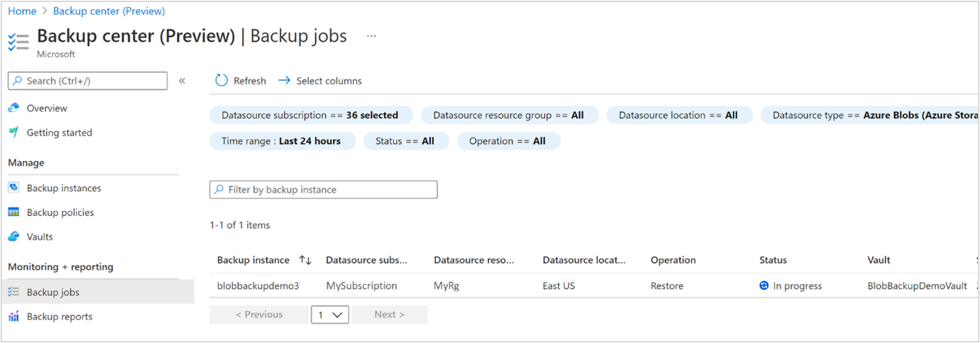Screen dimensions: 980x343
Task: Open blobbackupdemo3 backup instance row
Action: [258, 286]
